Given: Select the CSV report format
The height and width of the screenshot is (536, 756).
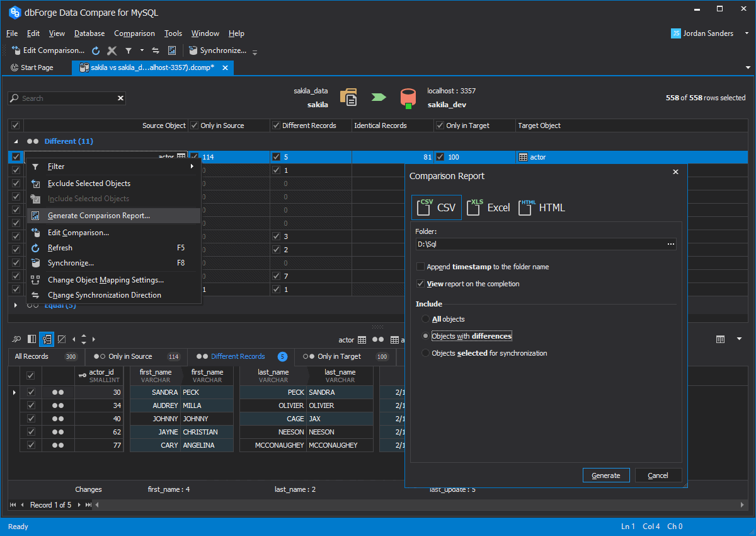Looking at the screenshot, I should (437, 207).
